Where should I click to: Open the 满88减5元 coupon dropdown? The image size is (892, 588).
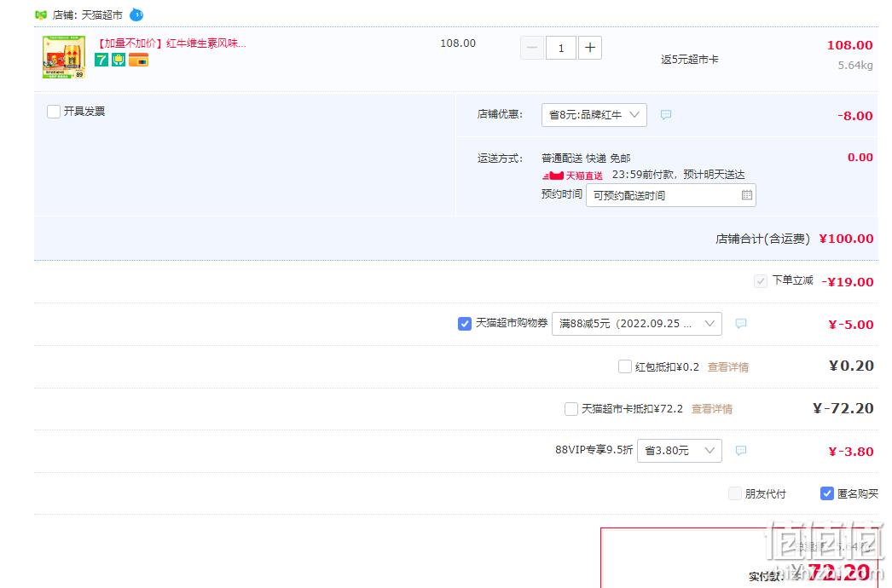pos(636,324)
